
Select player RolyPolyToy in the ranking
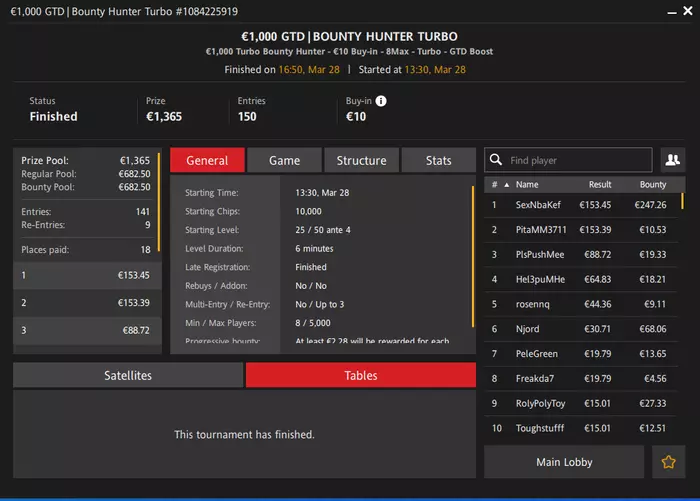point(581,403)
